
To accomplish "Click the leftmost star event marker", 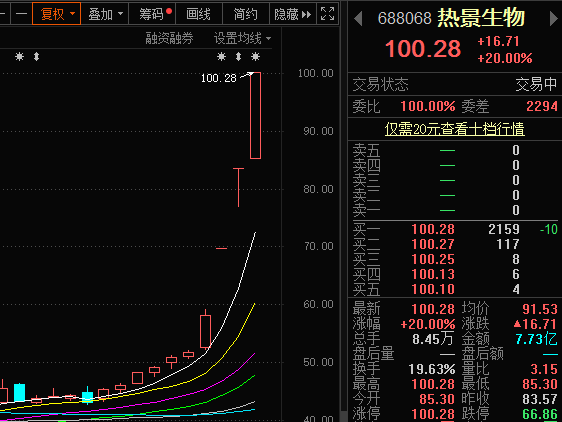I will [x=19, y=56].
